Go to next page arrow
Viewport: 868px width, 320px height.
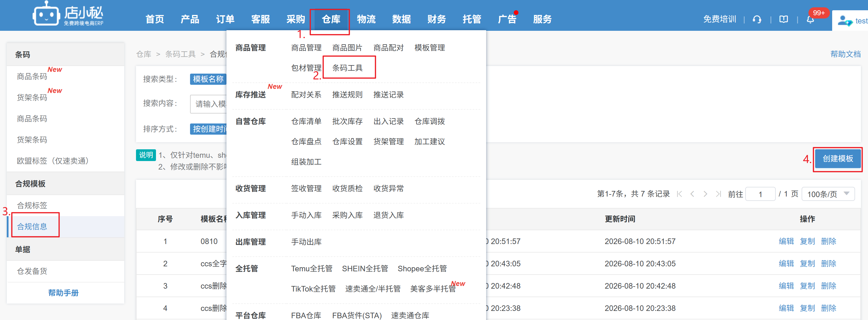coord(705,194)
